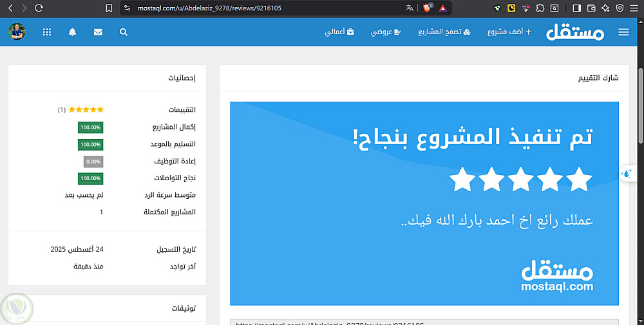Click the 100.00% badge for إكمال المشاريع
644x325 pixels.
[90, 127]
